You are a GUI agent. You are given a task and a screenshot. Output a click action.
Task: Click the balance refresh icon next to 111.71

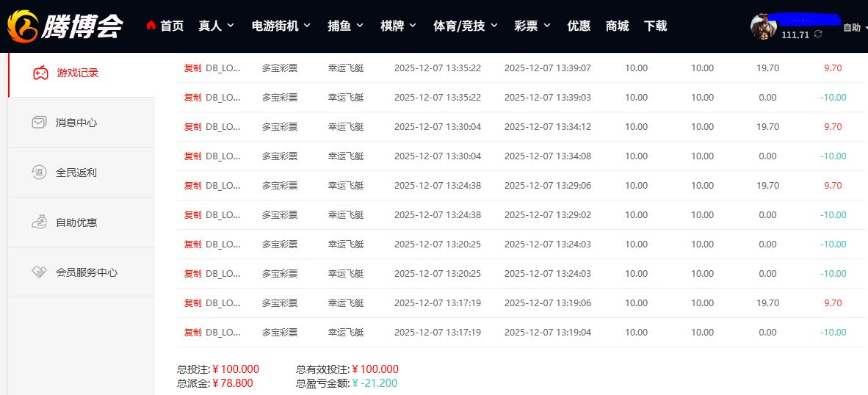click(x=818, y=35)
